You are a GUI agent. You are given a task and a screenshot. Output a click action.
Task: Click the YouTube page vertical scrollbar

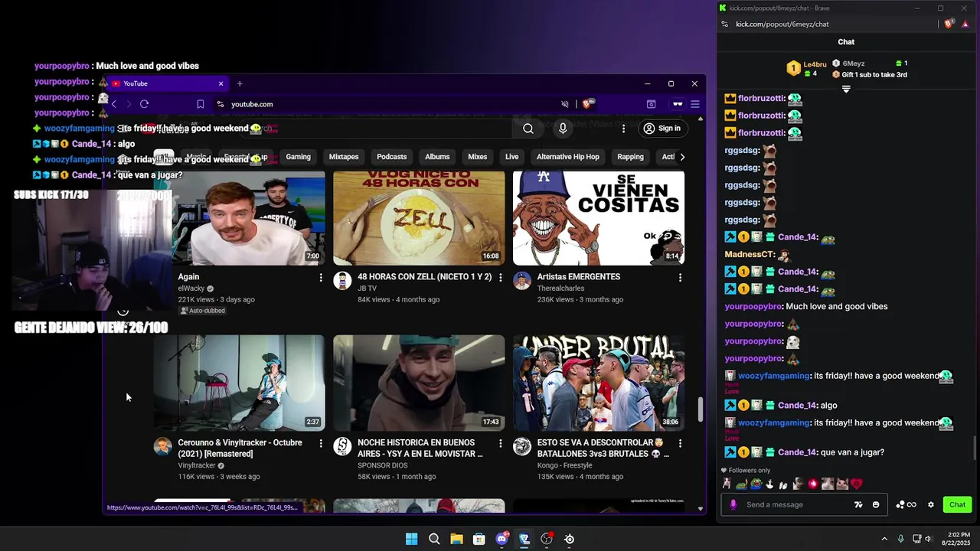pos(700,409)
